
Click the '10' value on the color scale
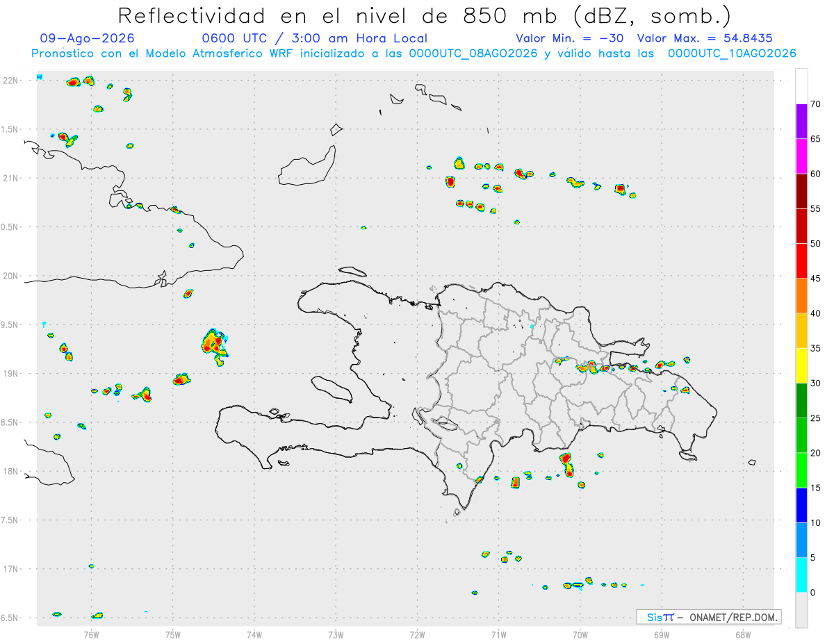pyautogui.click(x=815, y=523)
